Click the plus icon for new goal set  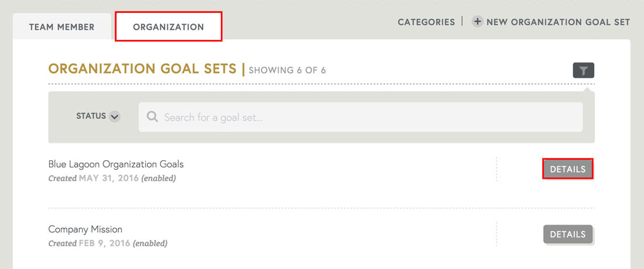click(478, 22)
